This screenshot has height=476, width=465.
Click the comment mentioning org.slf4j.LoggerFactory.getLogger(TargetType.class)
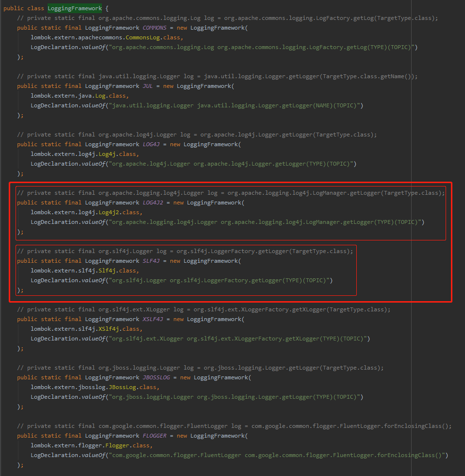pos(185,251)
